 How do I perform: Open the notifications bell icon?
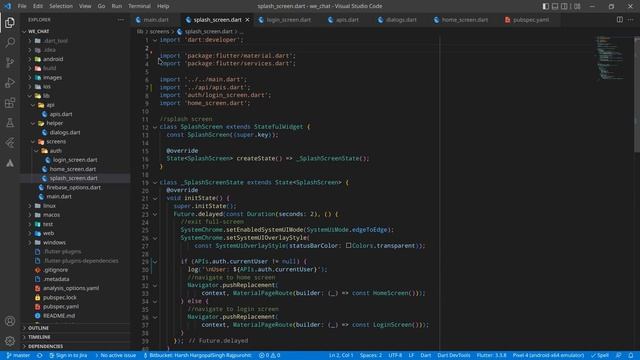pos(631,356)
